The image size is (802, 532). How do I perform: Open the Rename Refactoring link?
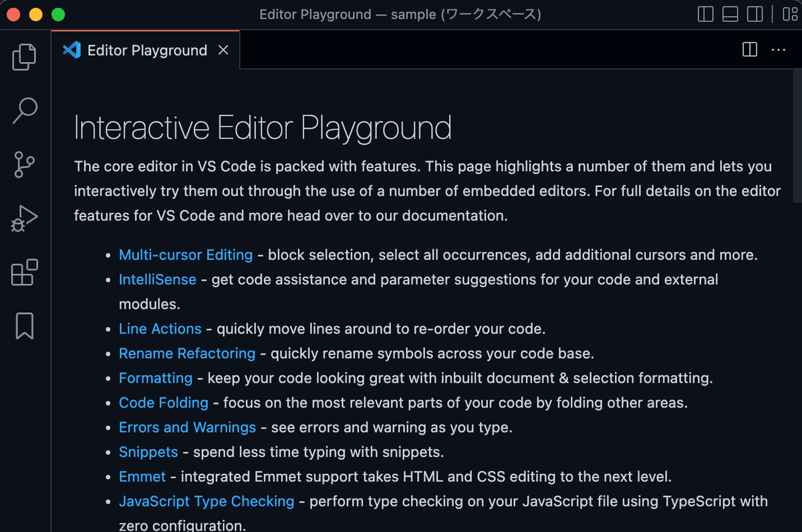click(x=187, y=353)
